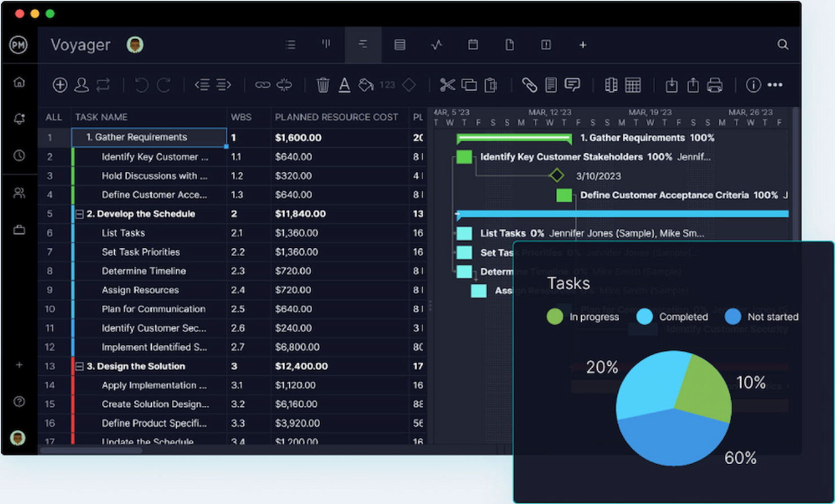Paste with the clipboard icon
Viewport: 835px width, 504px height.
[491, 85]
